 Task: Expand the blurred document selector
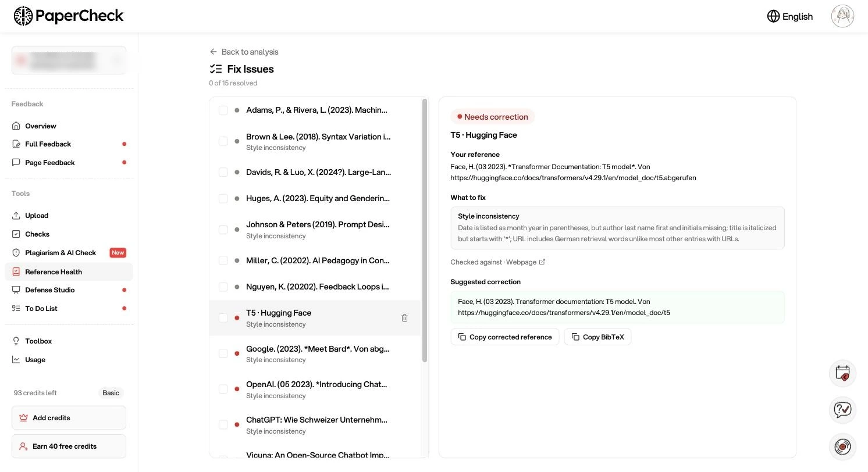tap(69, 60)
